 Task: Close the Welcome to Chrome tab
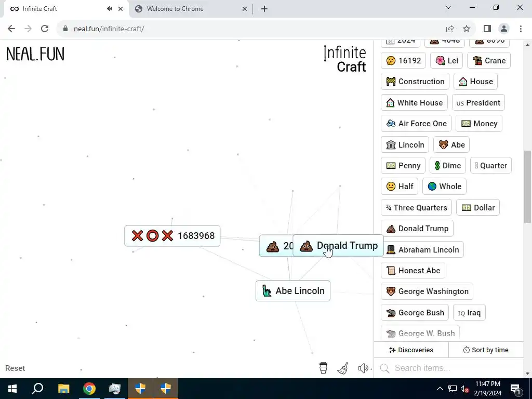(x=245, y=9)
